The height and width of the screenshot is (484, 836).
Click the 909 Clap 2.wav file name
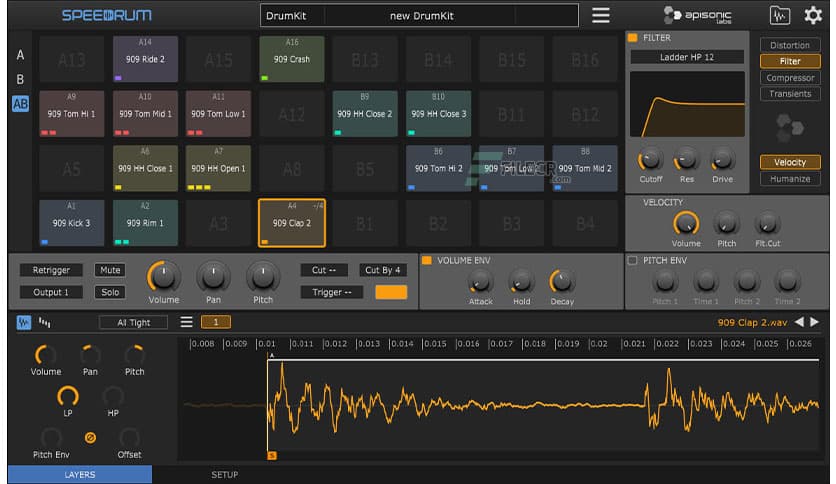pos(752,322)
